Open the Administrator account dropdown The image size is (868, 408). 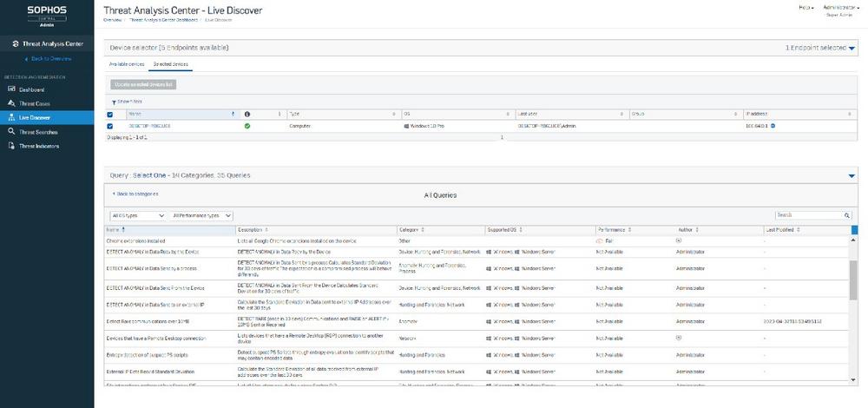click(x=841, y=8)
